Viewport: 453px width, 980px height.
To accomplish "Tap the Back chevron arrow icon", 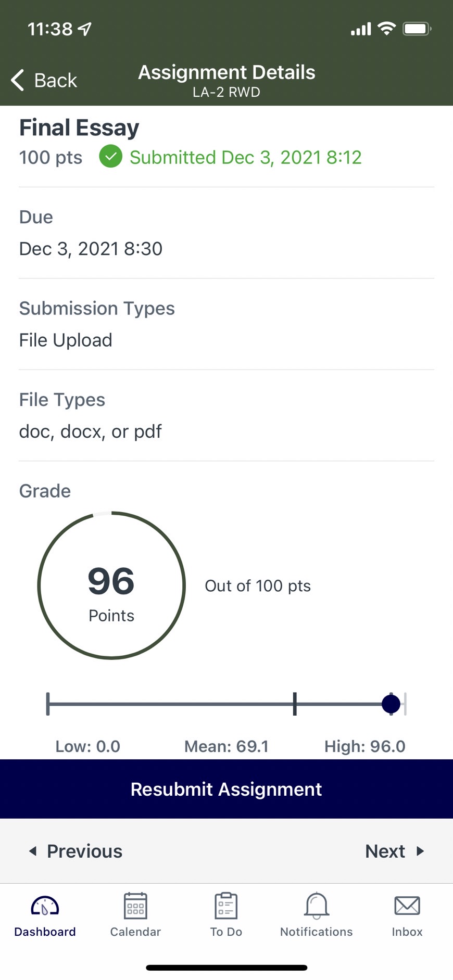I will click(18, 80).
